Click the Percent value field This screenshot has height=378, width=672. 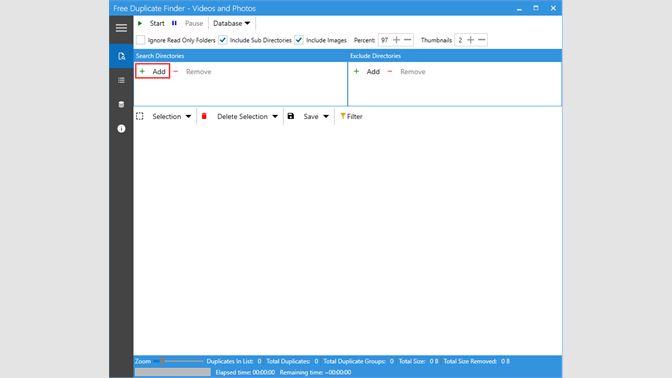(384, 40)
